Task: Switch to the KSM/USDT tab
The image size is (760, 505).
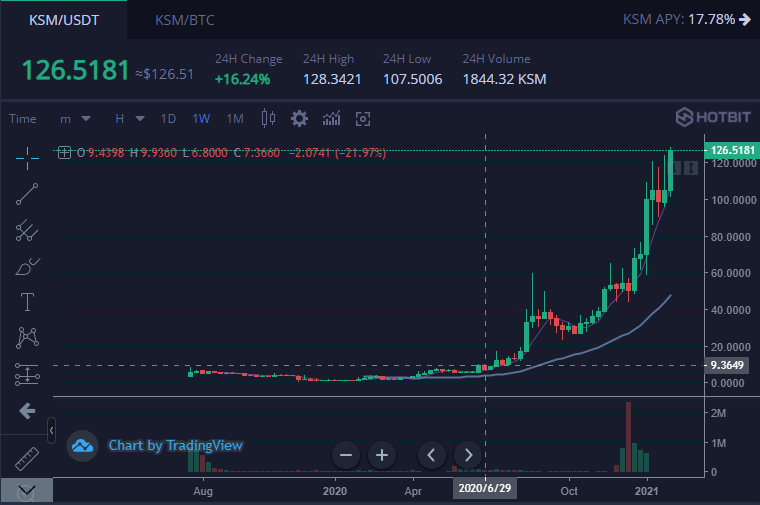Action: pos(63,20)
